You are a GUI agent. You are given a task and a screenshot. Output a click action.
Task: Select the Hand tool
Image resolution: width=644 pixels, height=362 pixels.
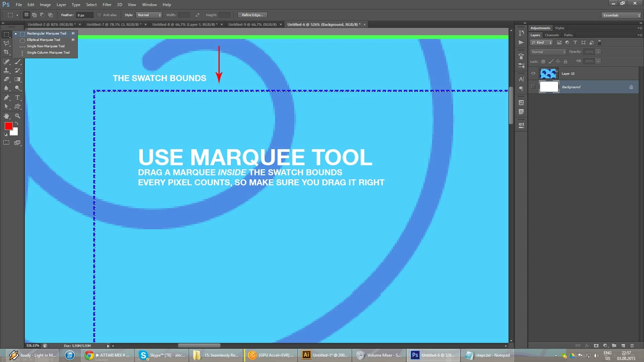[6, 116]
